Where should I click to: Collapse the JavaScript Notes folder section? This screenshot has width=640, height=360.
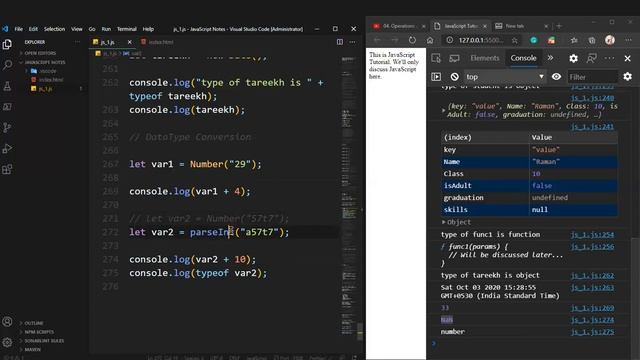click(x=44, y=62)
